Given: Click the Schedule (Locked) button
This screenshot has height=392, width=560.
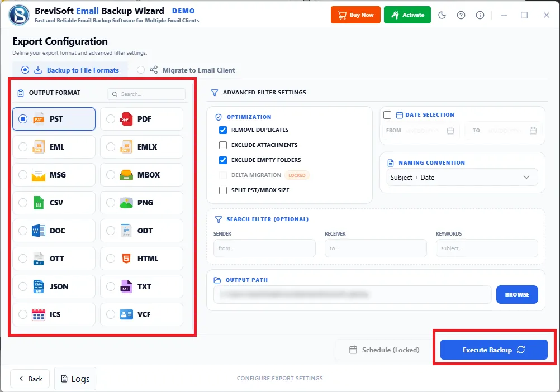Looking at the screenshot, I should coord(384,350).
